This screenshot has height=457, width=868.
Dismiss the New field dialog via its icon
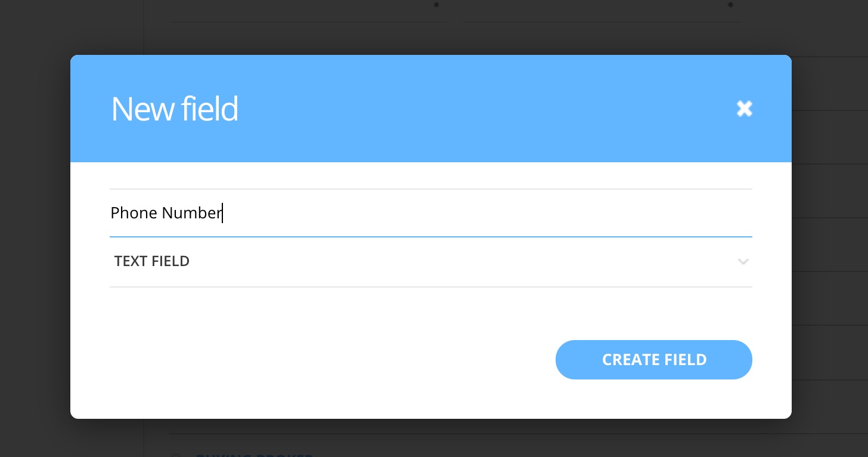coord(744,109)
